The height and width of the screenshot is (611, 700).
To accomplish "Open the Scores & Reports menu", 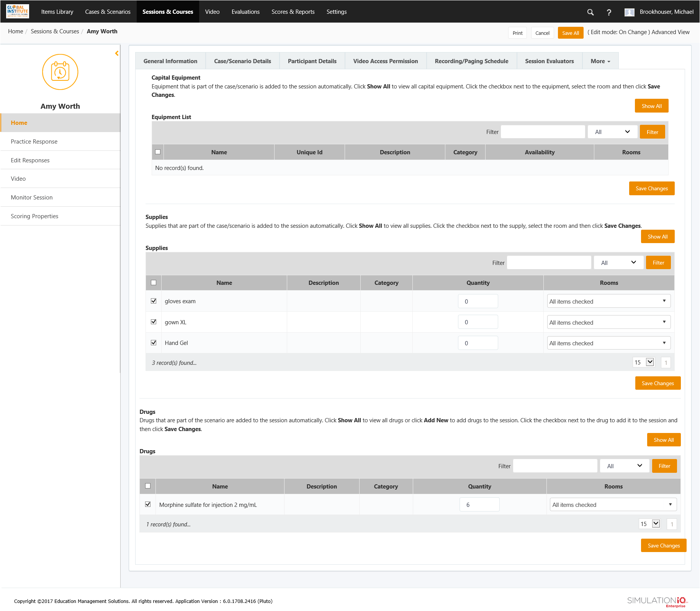I will point(293,12).
